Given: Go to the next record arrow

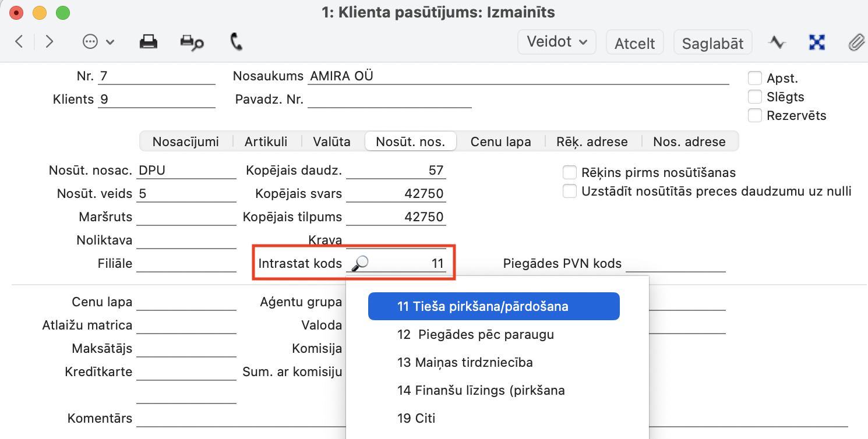Looking at the screenshot, I should (x=50, y=42).
